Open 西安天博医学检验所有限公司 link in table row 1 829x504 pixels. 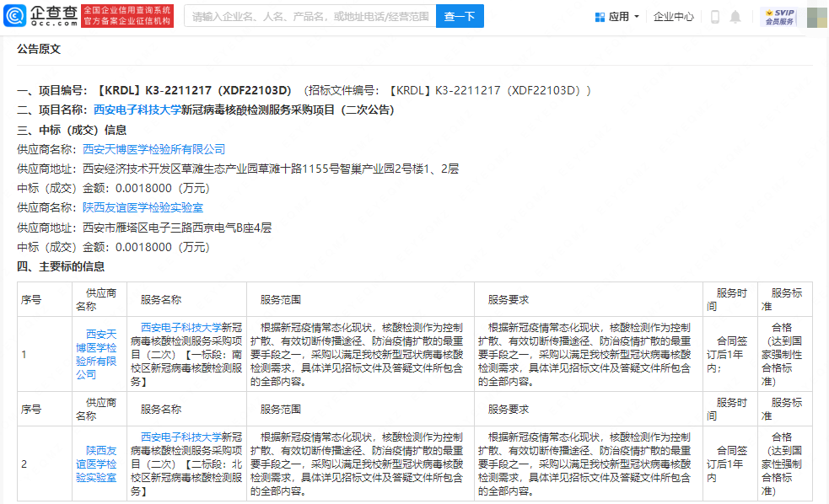coord(96,355)
